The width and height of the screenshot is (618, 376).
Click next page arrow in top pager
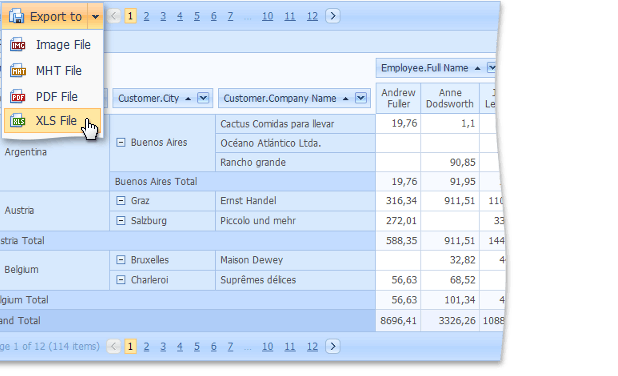[333, 16]
